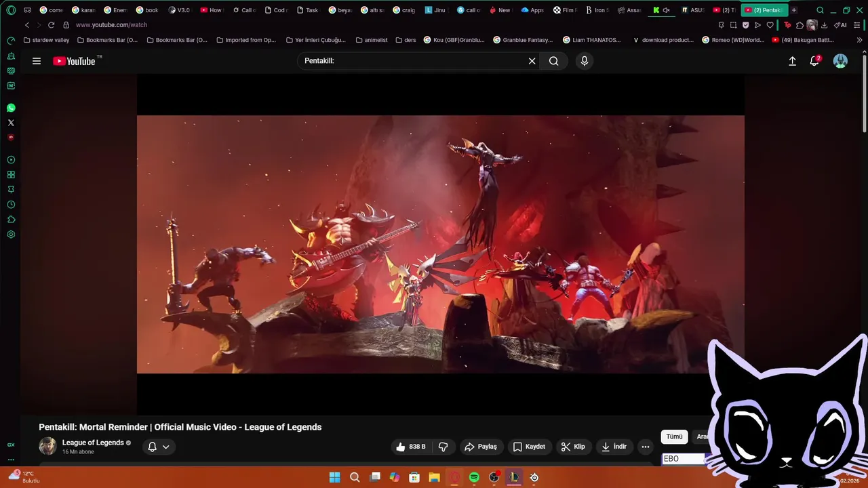Open the YouTube hamburger guide menu
This screenshot has width=868, height=488.
[37, 61]
